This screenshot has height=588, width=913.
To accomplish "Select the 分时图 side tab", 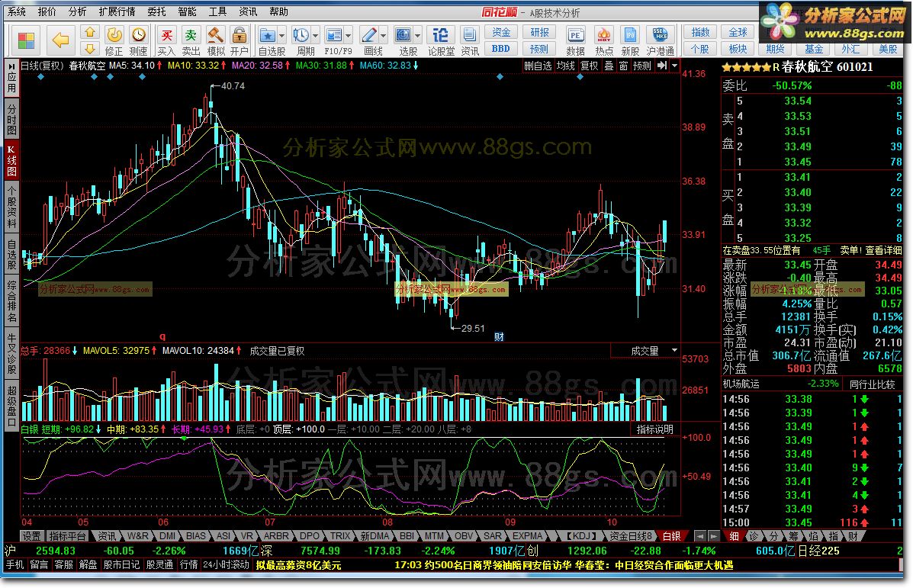I will click(x=11, y=119).
